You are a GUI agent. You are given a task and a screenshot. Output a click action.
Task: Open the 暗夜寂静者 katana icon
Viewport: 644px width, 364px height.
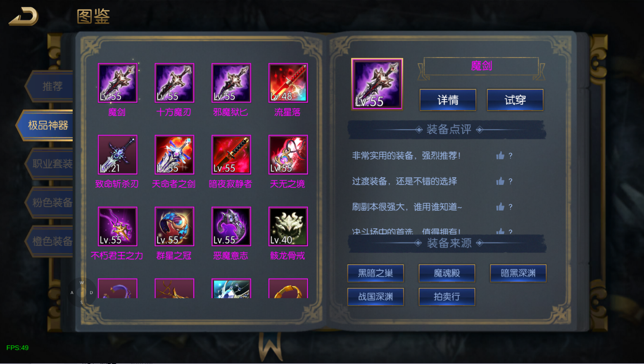tap(231, 155)
